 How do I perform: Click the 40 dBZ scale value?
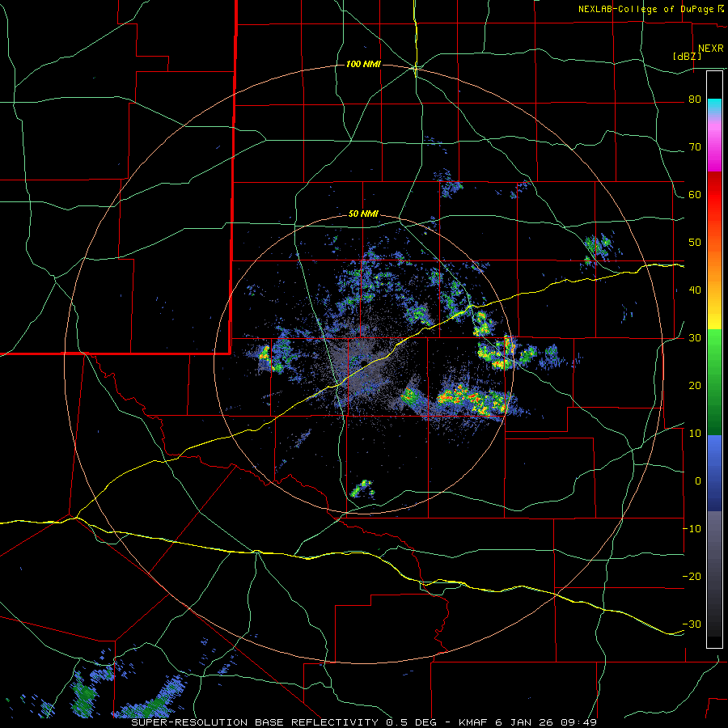click(x=695, y=290)
